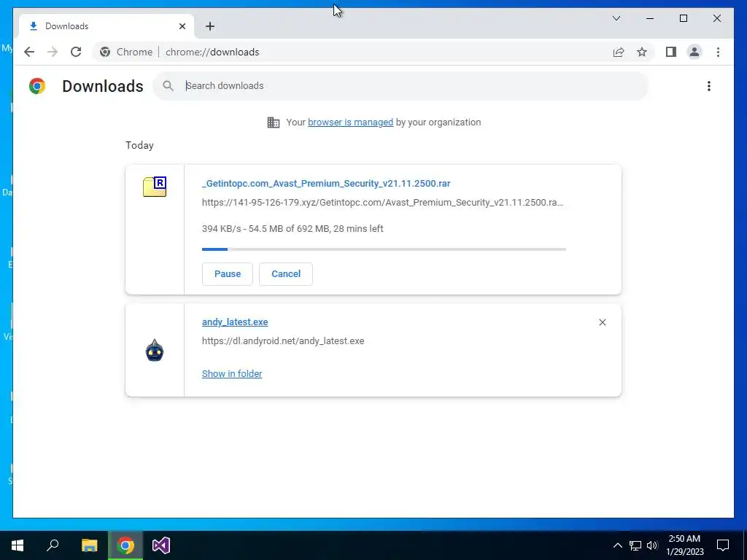The width and height of the screenshot is (747, 560).
Task: Open the network status tray icon
Action: point(635,545)
